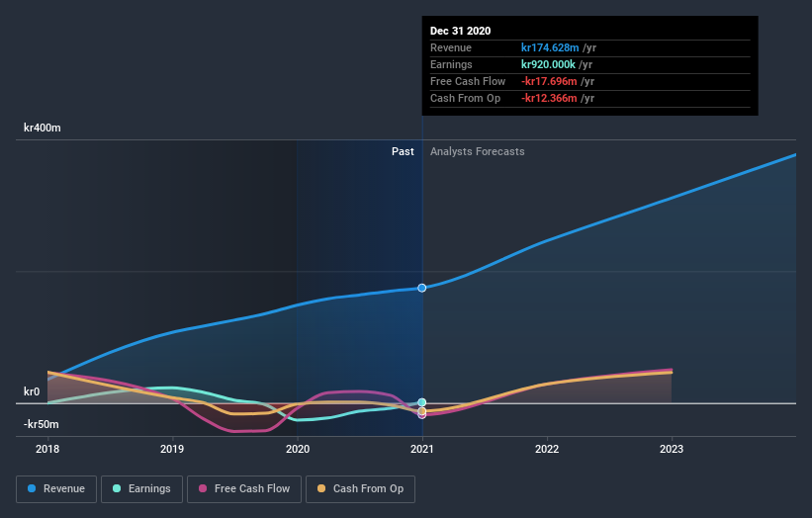Click the 2022 x-axis label
812x518 pixels.
tap(547, 449)
